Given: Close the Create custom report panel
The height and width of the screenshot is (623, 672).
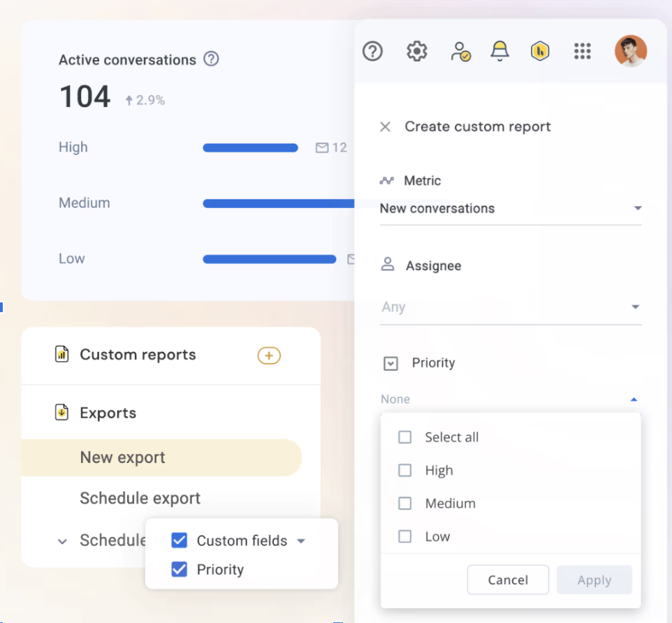Looking at the screenshot, I should point(385,127).
